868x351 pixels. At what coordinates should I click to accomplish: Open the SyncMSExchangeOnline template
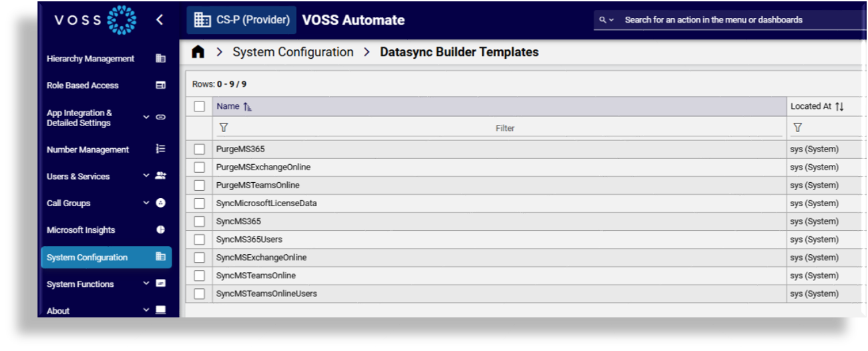[261, 258]
